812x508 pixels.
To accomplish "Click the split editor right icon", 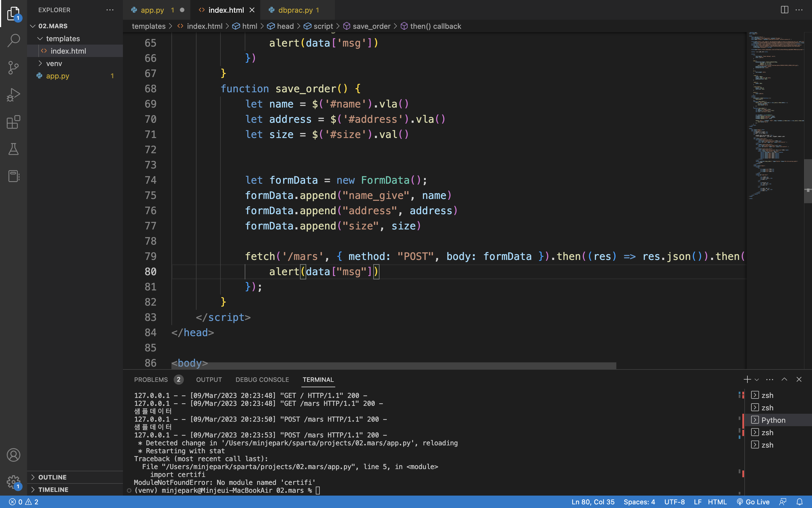I will (784, 10).
